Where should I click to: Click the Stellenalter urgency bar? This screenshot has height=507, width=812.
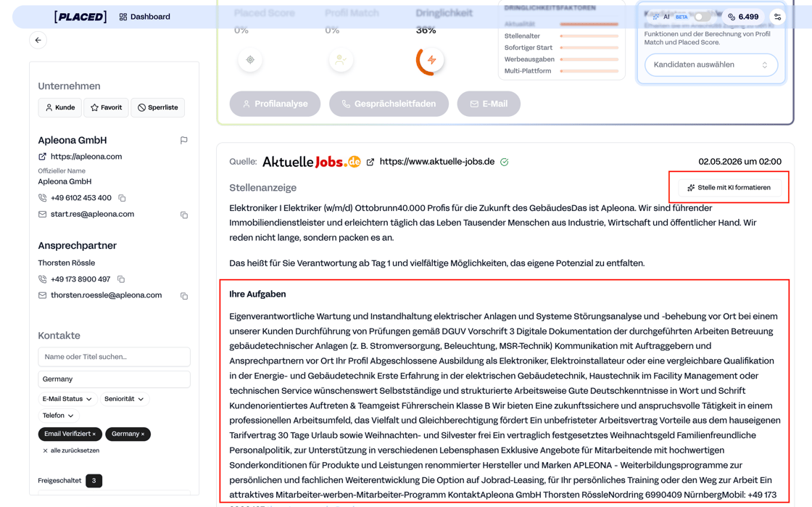(589, 36)
